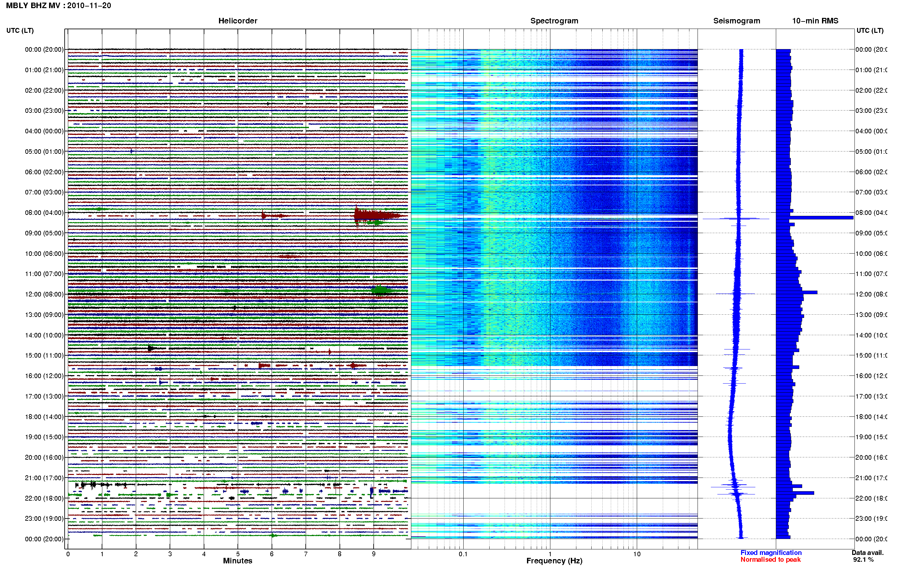Screen dimensions: 924x578
Task: Click the 5 tick label on the Minutes axis
Action: [237, 554]
